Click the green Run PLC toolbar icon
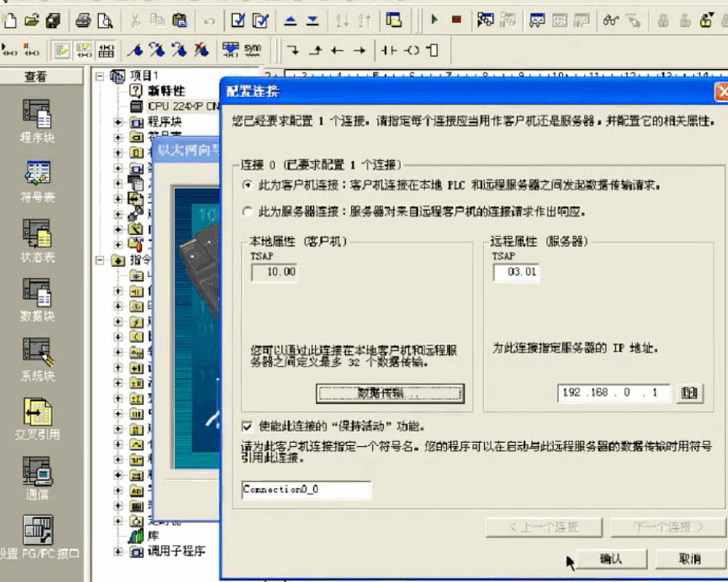This screenshot has width=728, height=582. (435, 20)
